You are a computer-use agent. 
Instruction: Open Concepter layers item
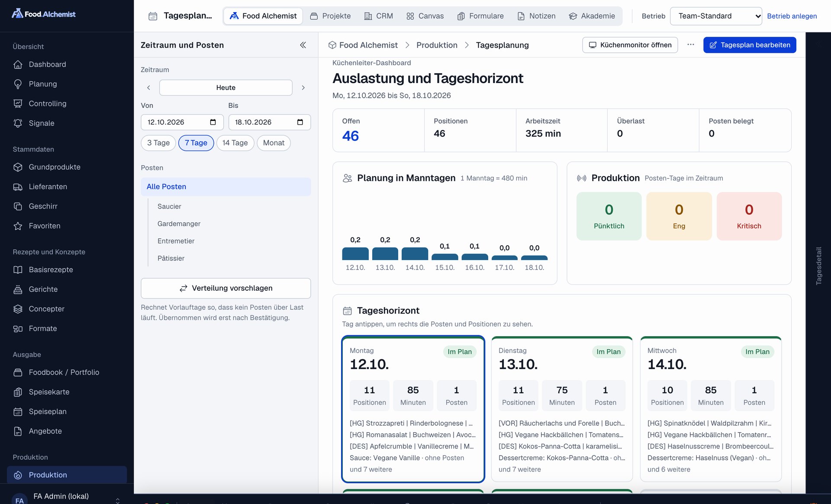pos(67,309)
